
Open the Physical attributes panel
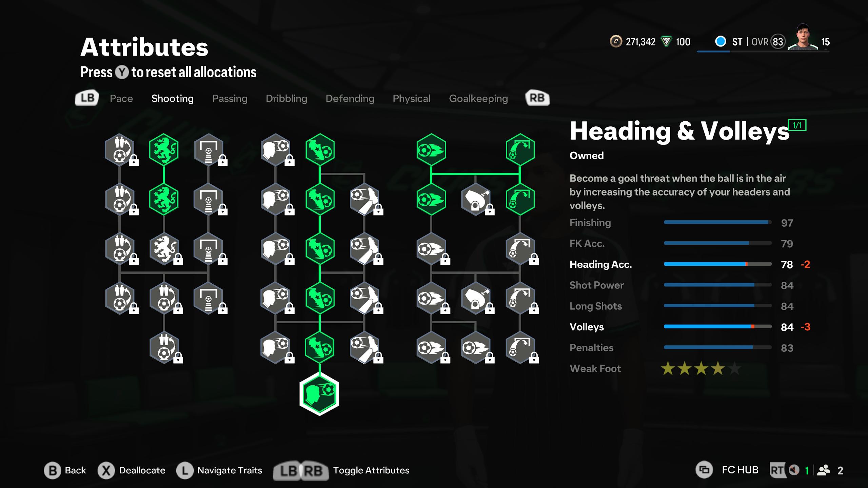pos(411,98)
